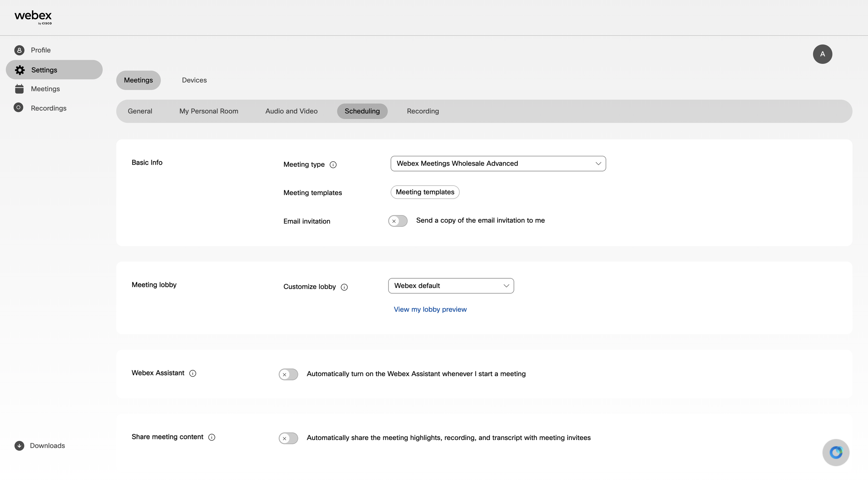Select the Meetings top-level settings tab
Viewport: 868px width, 499px height.
[138, 80]
